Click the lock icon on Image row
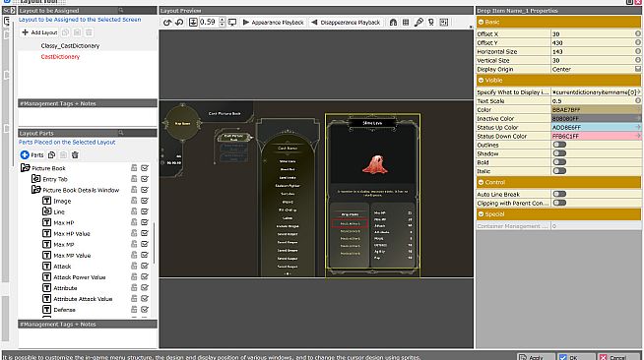644x360 pixels. 134,201
